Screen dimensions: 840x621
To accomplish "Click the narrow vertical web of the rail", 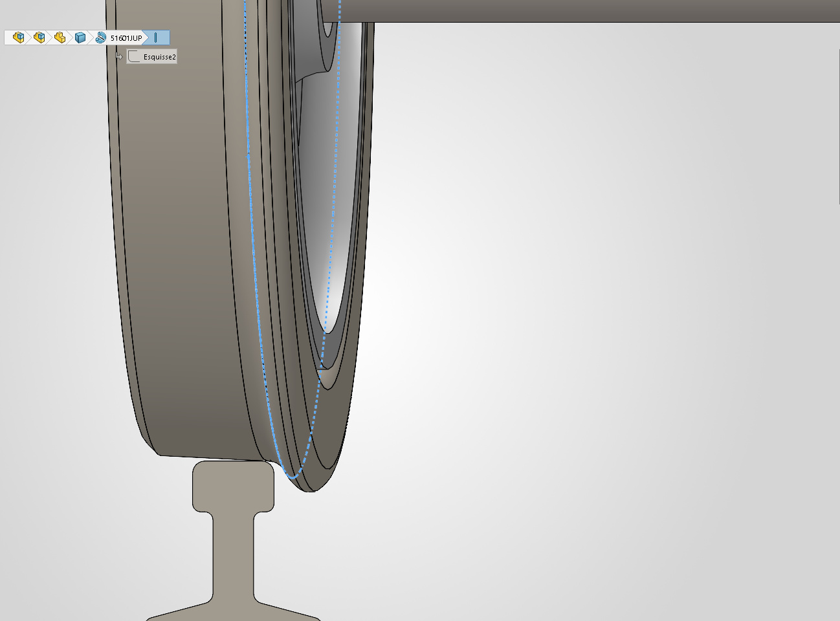I will coord(233,556).
